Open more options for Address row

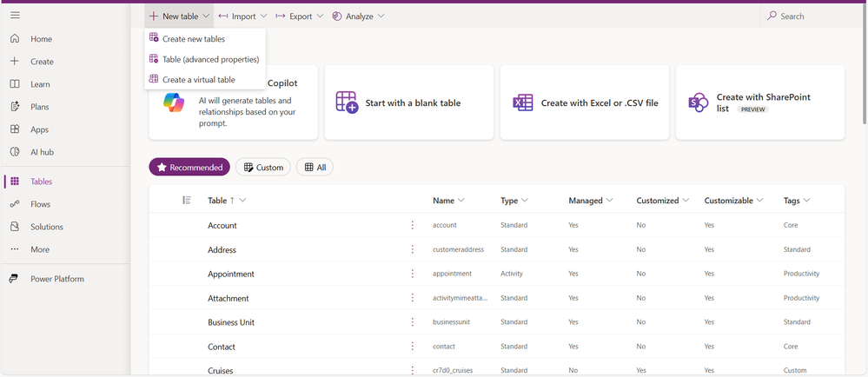click(413, 249)
